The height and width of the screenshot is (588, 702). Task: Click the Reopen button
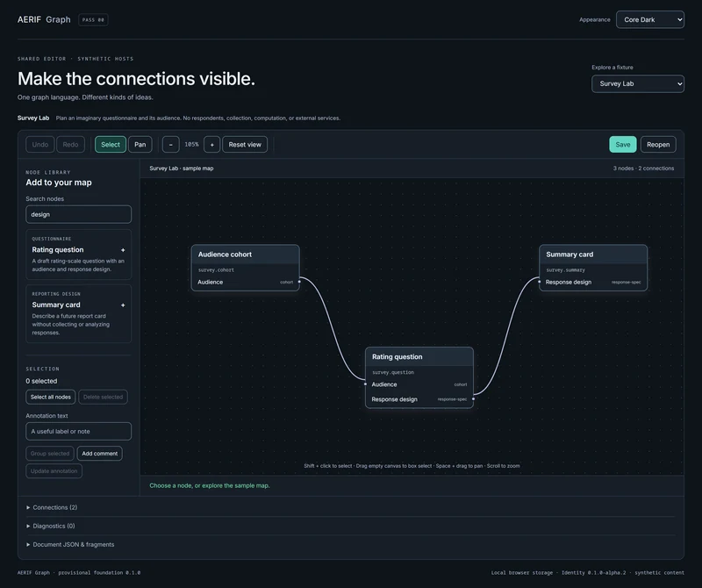click(x=658, y=145)
